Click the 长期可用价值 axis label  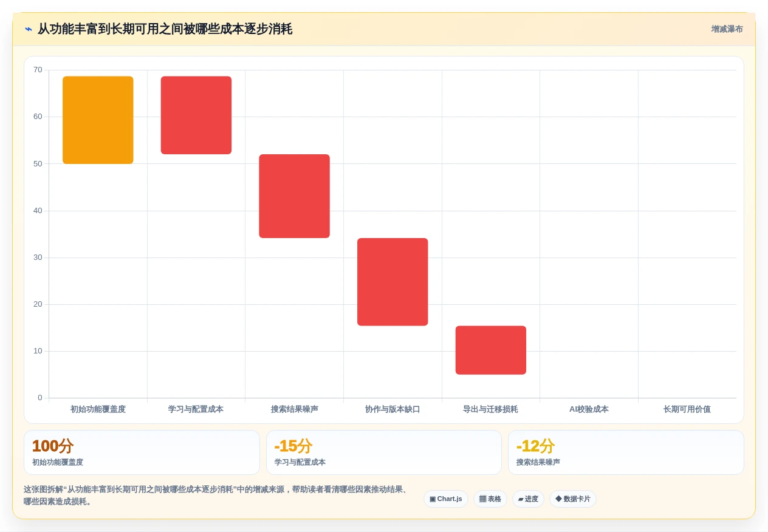(687, 409)
